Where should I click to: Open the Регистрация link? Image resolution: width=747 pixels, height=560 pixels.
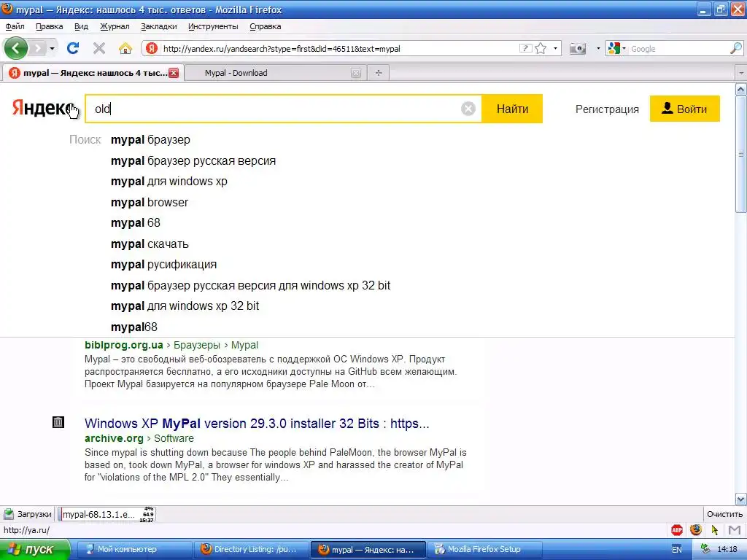click(x=607, y=109)
